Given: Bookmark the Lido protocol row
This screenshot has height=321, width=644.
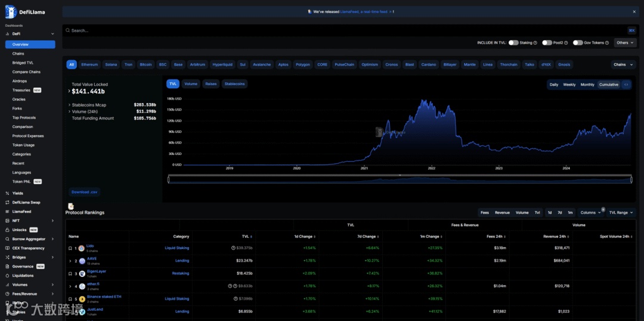Looking at the screenshot, I should [x=70, y=248].
